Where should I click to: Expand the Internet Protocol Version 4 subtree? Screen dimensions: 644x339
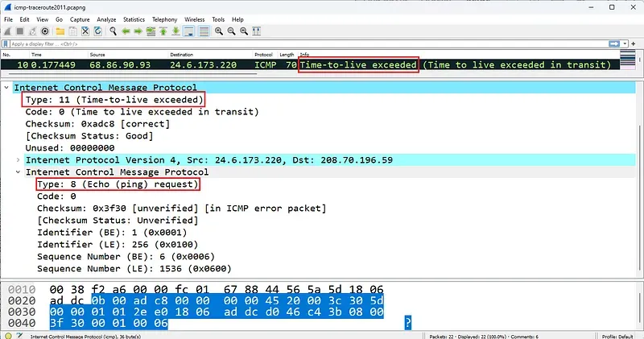(18, 160)
